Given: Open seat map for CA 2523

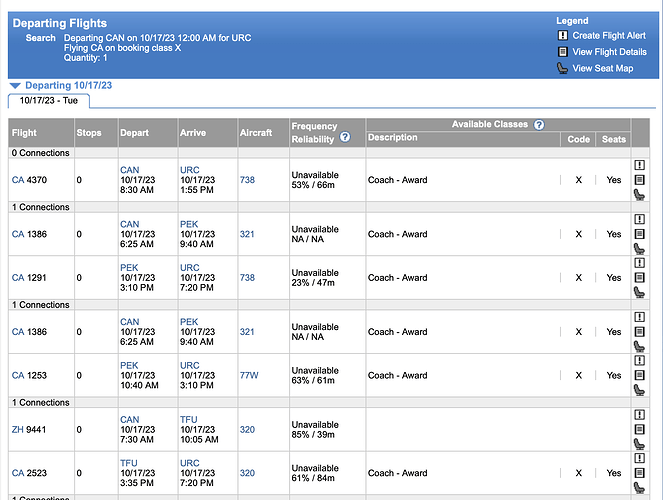Looking at the screenshot, I should (639, 487).
